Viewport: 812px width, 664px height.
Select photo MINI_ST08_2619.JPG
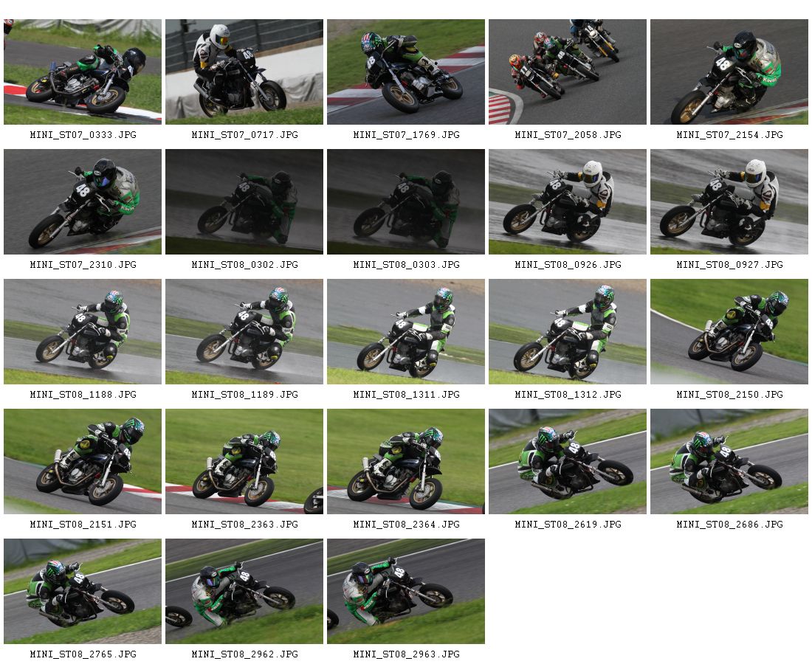point(568,462)
